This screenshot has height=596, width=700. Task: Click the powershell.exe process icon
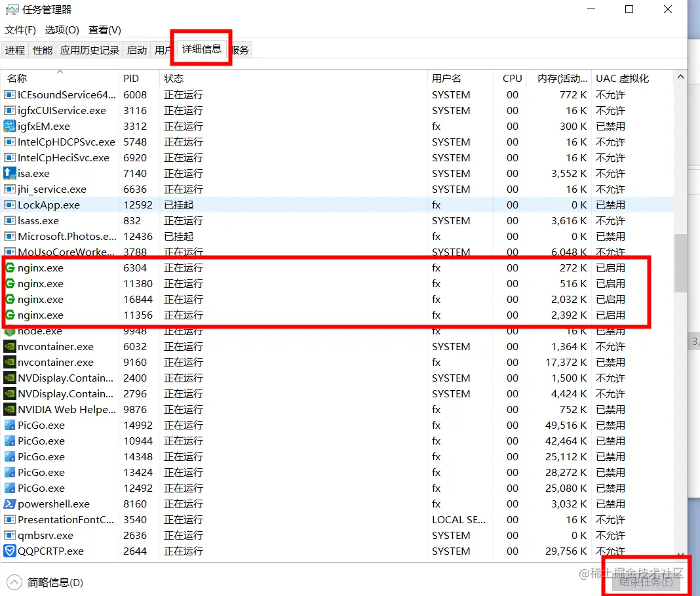(x=9, y=504)
